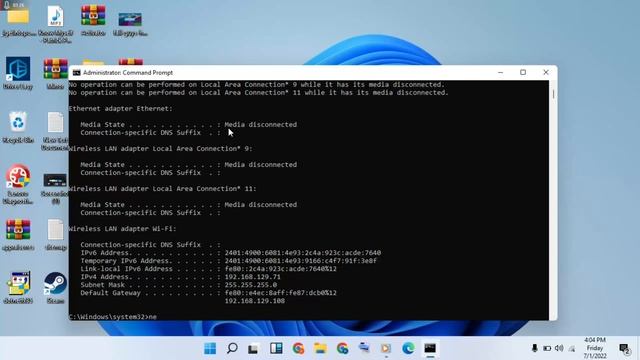
Task: Click 'Wireless LAN adapter Local Area Connection* 11:' line
Action: 162,189
